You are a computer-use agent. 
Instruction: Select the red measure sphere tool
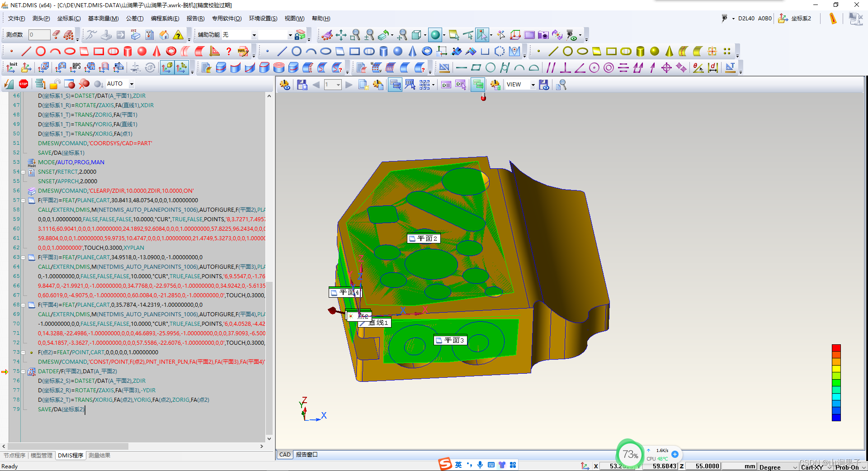pos(142,51)
